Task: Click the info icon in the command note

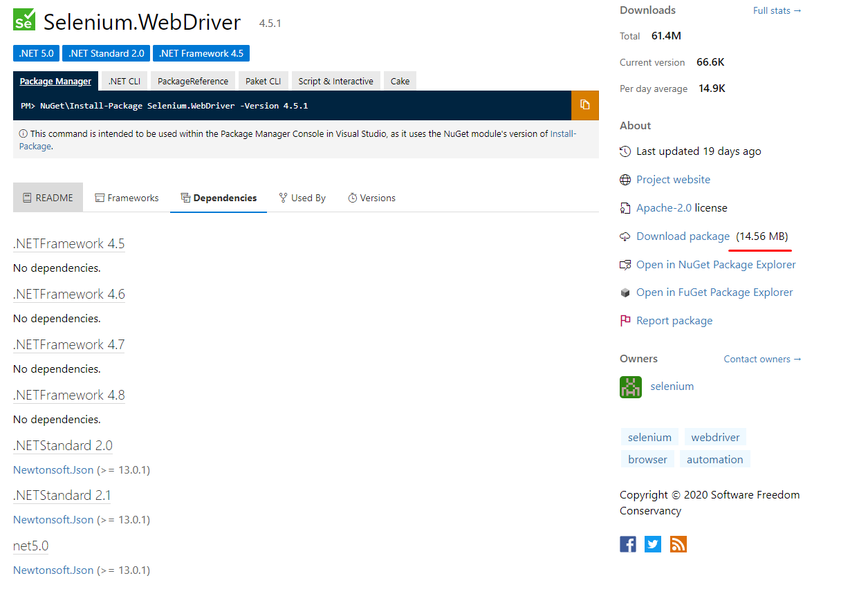Action: point(24,134)
